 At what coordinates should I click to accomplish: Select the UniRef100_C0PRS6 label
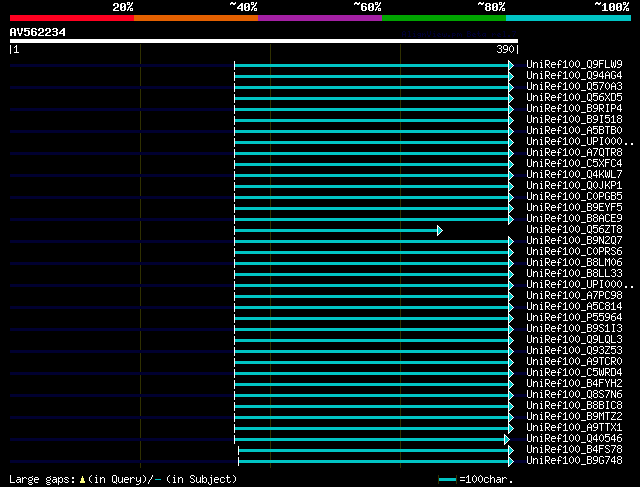(574, 252)
